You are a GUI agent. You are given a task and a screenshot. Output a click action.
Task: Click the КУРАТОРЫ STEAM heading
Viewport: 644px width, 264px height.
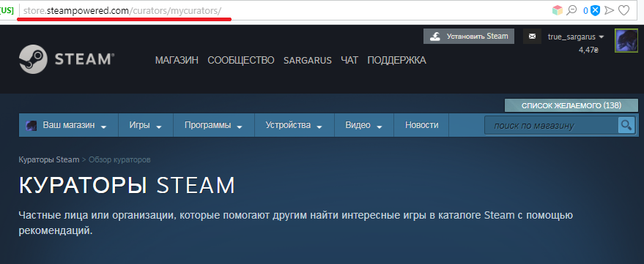point(127,185)
